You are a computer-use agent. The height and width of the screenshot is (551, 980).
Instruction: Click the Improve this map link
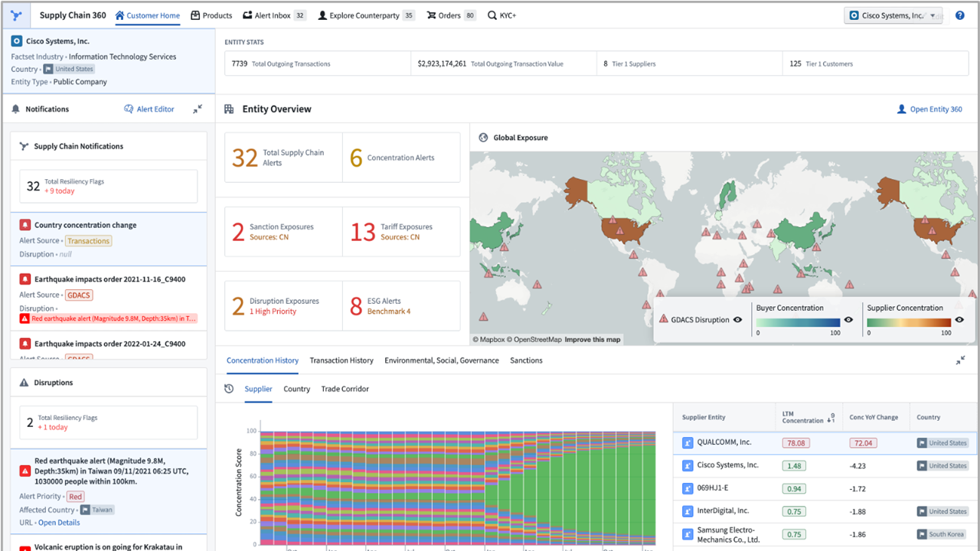pyautogui.click(x=593, y=340)
